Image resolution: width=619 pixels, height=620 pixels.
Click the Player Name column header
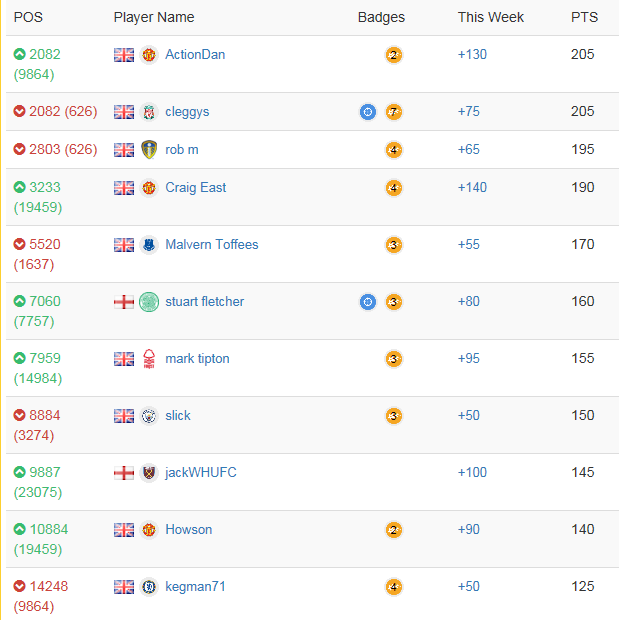(x=154, y=17)
